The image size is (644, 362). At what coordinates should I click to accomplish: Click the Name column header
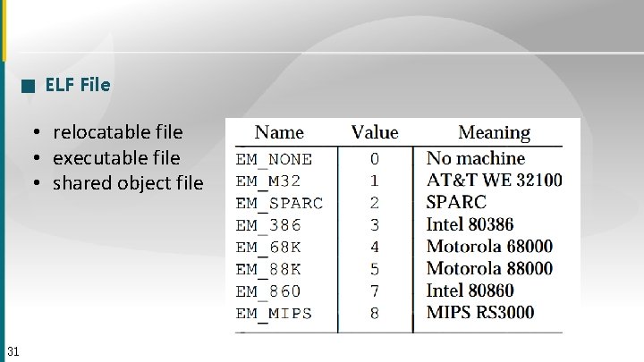(279, 132)
